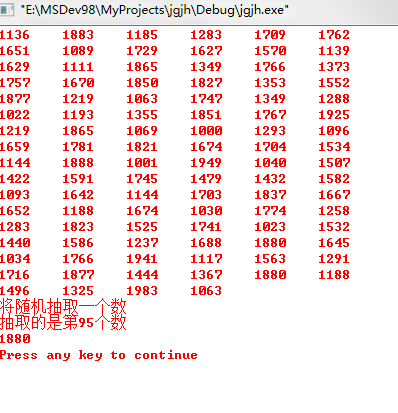The image size is (398, 413).
Task: Click the Press any key to continue text
Action: point(99,355)
